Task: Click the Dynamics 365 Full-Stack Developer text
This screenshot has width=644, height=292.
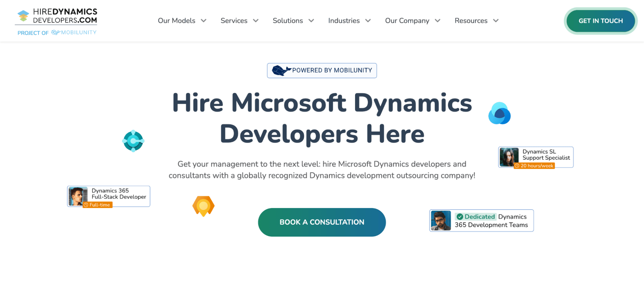Action: pos(119,193)
